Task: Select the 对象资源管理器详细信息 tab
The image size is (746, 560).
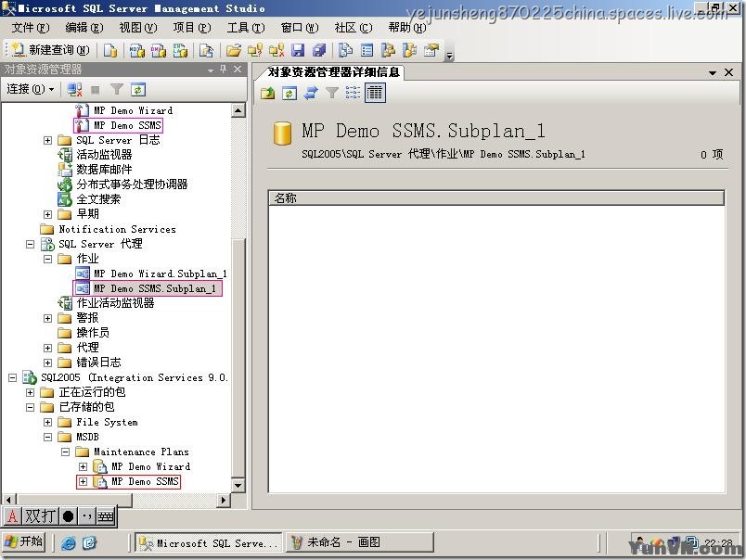Action: (x=334, y=71)
